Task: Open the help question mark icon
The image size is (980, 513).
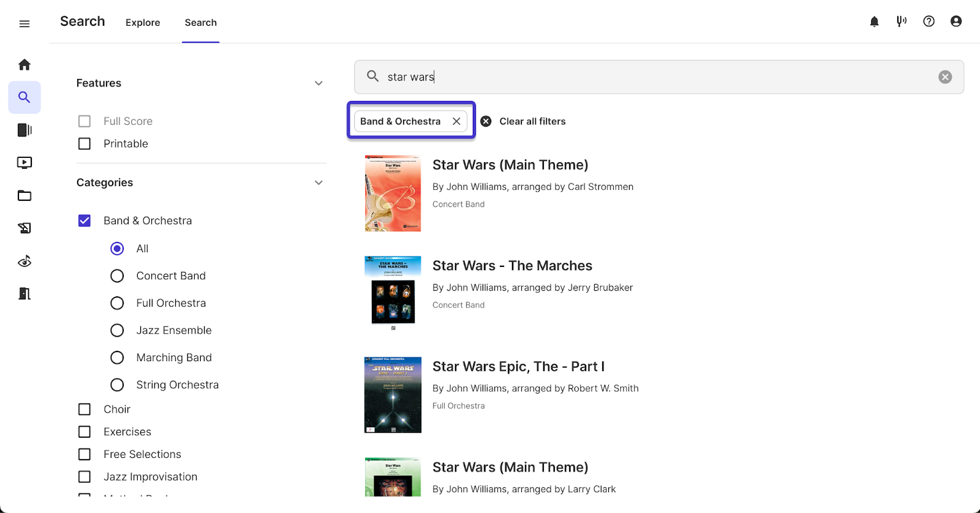Action: (x=929, y=21)
